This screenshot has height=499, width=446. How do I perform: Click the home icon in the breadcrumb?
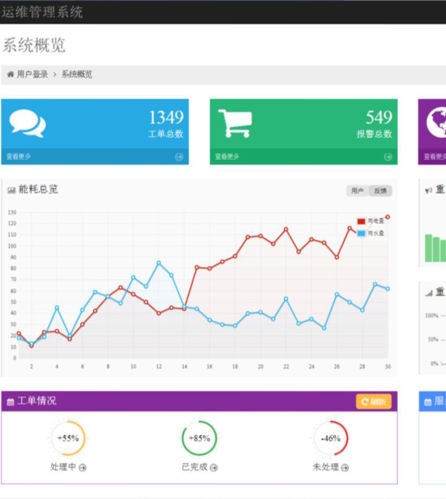10,74
